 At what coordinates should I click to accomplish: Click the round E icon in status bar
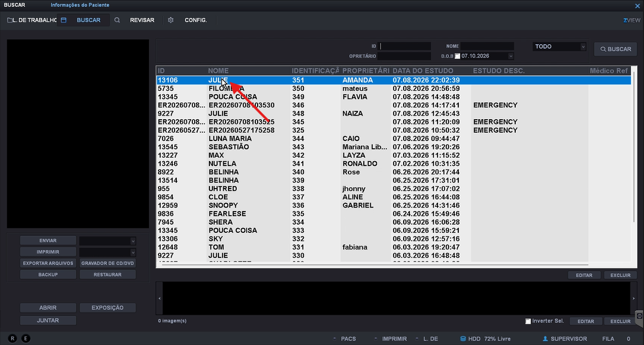[26, 338]
